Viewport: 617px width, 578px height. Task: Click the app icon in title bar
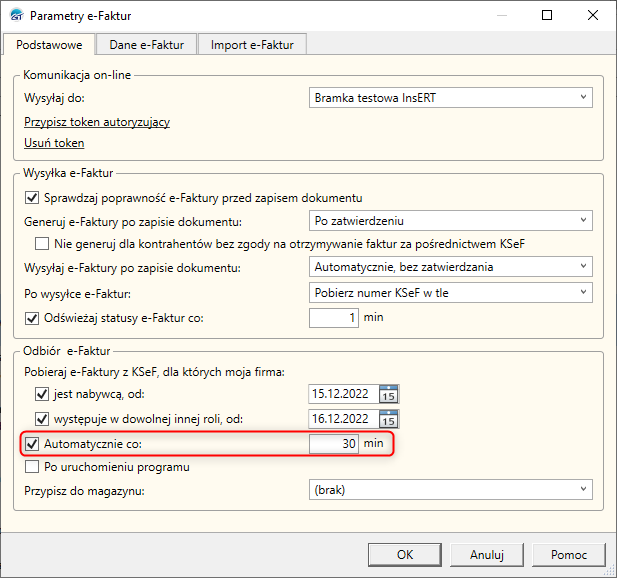point(16,16)
